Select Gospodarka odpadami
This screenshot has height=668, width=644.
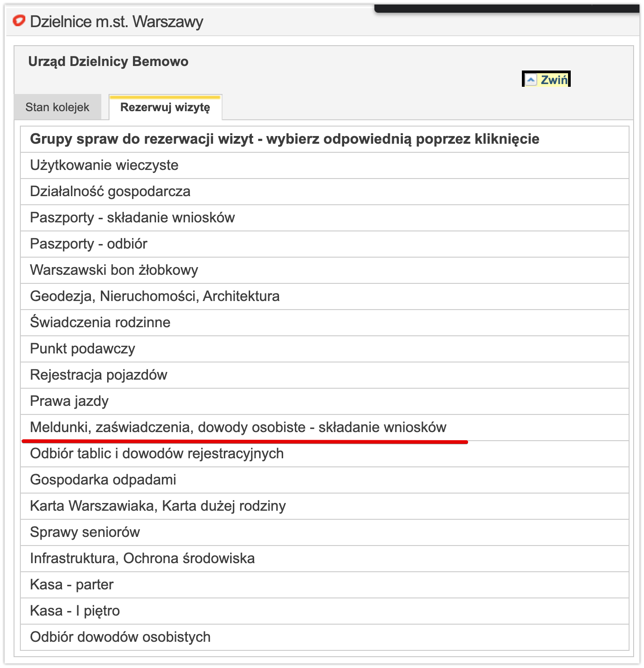tap(325, 480)
